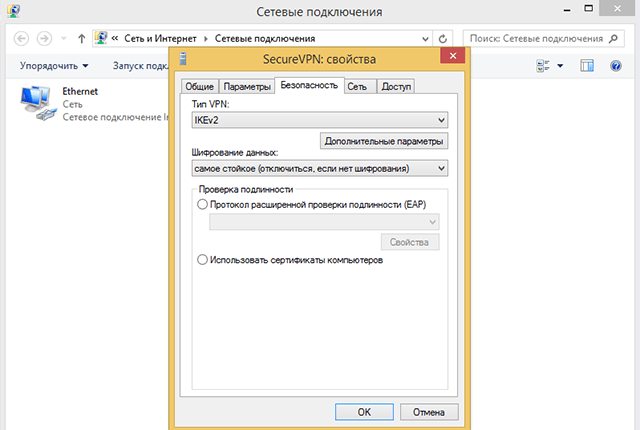
Task: Minimize the Сетевые подключения window
Action: [567, 9]
